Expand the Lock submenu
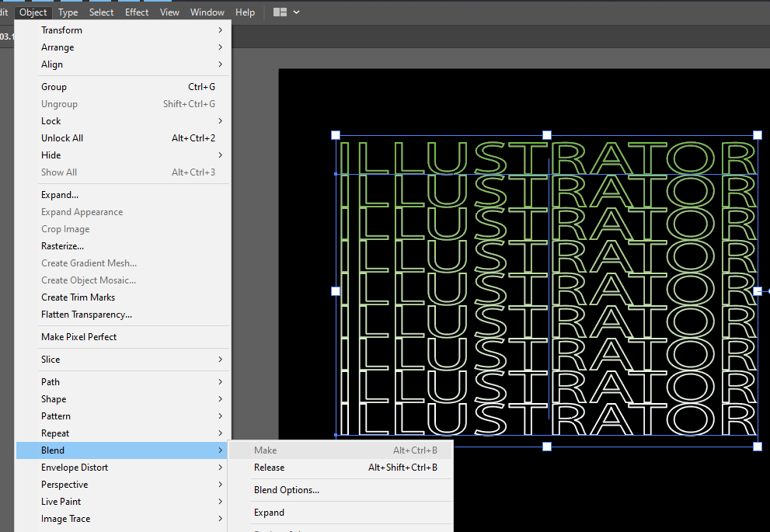 coord(122,120)
